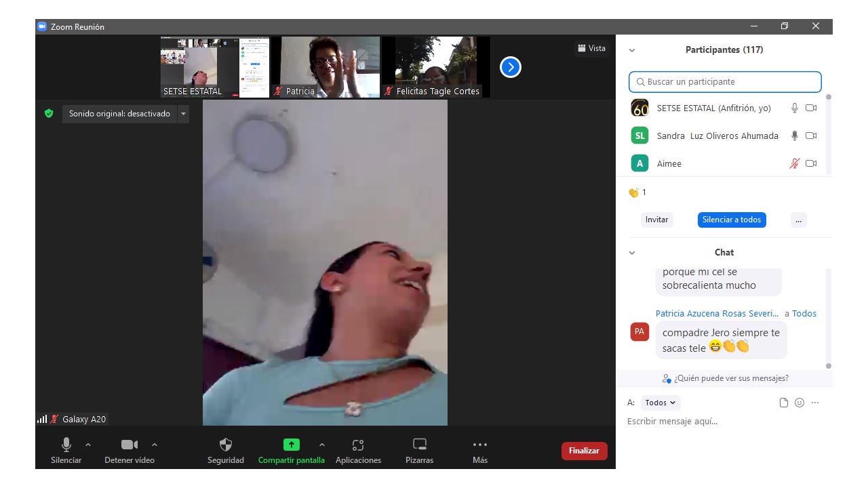Open the chat recipient Todos dropdown
Screen dimensions: 868x488
tap(660, 403)
